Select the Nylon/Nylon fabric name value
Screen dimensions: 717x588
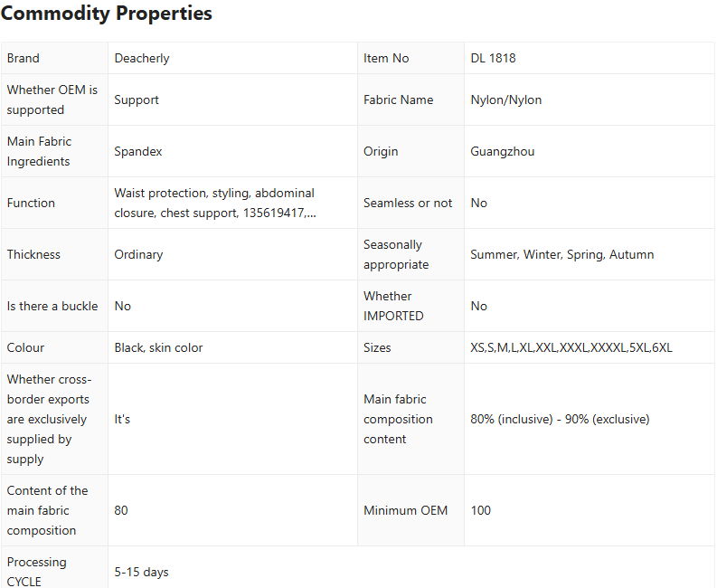pos(505,100)
